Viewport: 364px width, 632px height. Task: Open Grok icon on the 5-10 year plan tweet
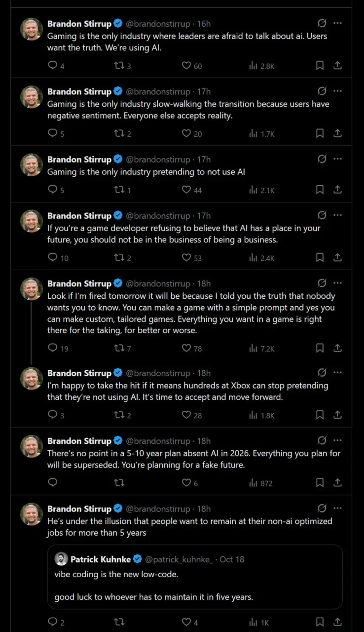322,440
